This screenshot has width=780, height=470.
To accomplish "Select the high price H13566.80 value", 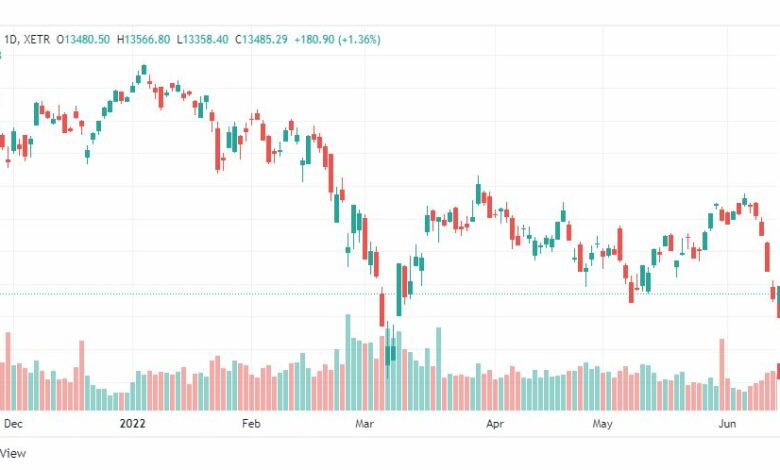I will (x=143, y=39).
